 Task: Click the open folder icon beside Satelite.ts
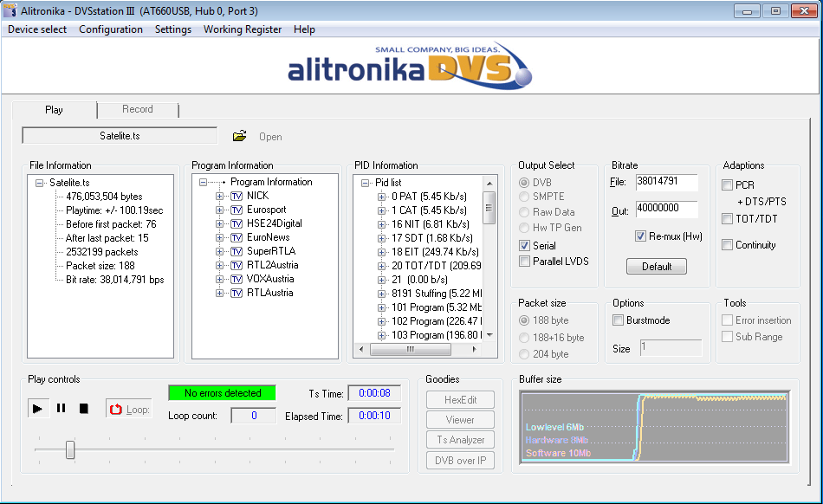[x=240, y=136]
